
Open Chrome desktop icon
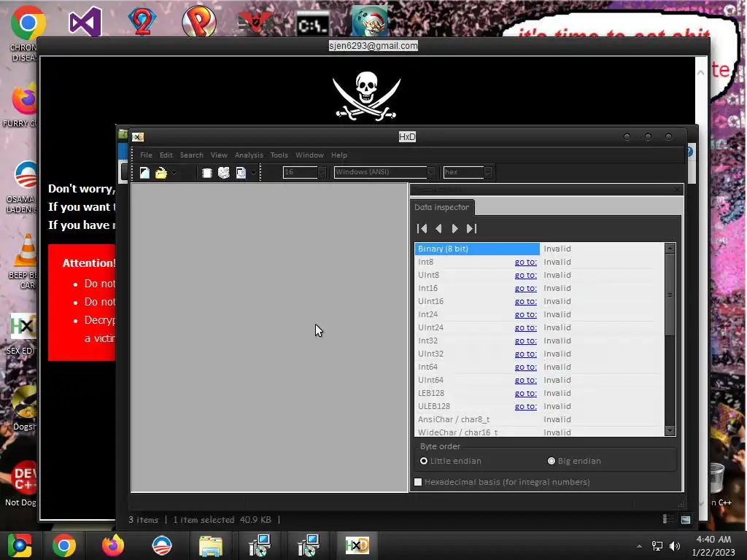(28, 23)
